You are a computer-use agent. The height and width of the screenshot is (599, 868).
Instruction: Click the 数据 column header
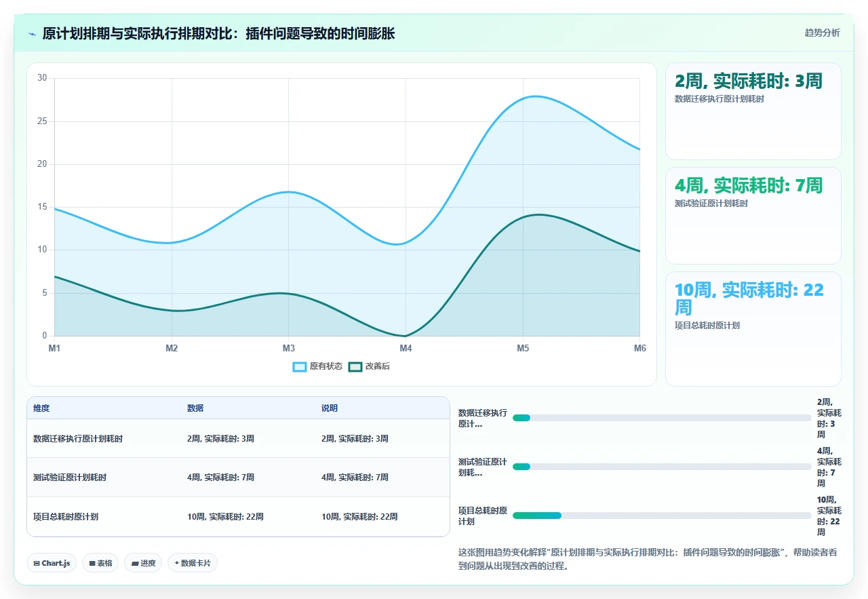coord(195,408)
